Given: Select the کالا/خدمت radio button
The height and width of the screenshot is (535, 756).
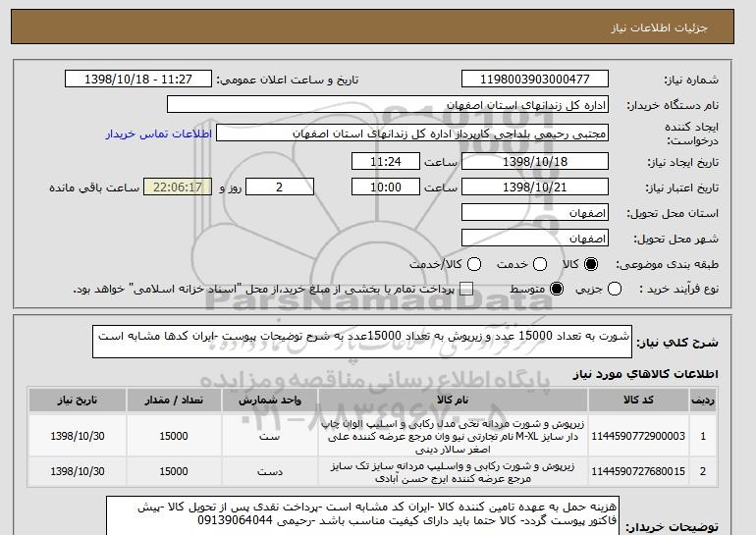Looking at the screenshot, I should click(474, 264).
